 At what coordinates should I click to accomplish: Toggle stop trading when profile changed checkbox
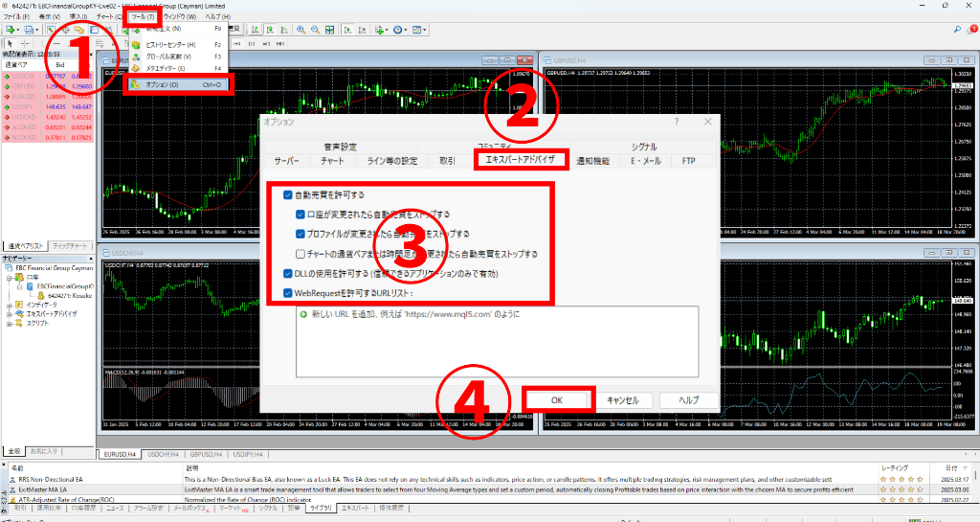[x=300, y=234]
